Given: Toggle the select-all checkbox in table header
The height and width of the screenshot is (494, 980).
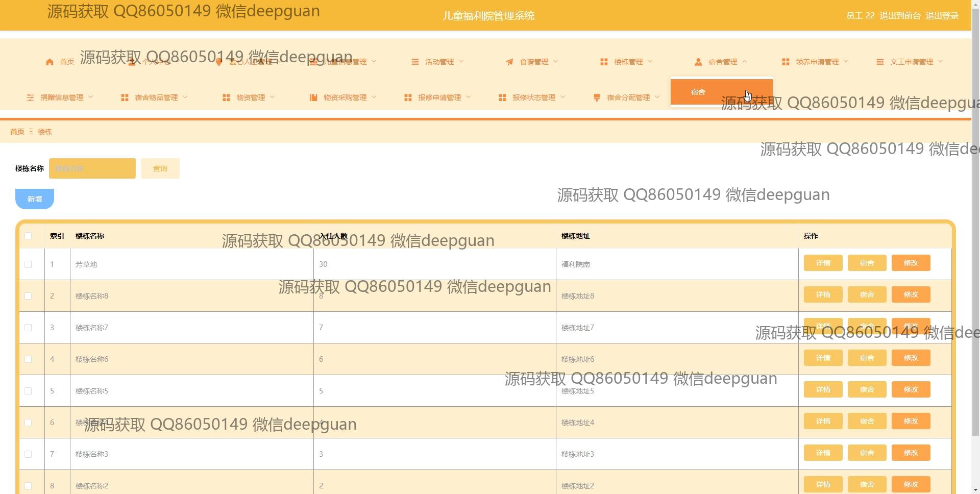Looking at the screenshot, I should click(x=28, y=236).
